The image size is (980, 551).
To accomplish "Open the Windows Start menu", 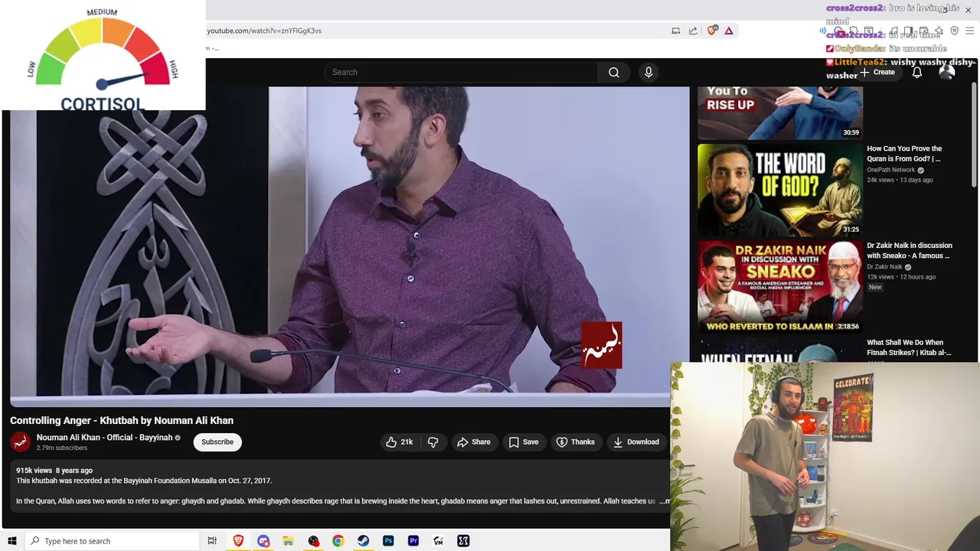I will coord(11,541).
